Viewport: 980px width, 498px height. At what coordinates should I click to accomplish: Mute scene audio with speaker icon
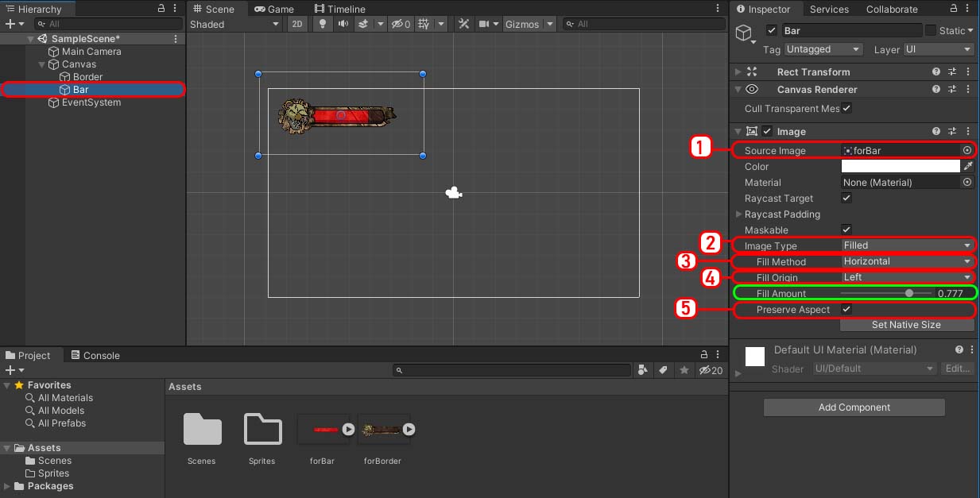click(343, 24)
